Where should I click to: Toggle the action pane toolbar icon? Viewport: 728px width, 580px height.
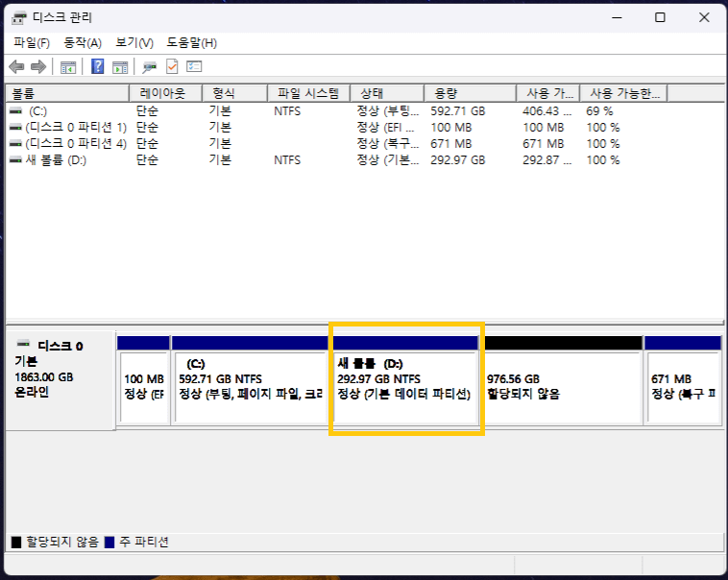click(x=120, y=67)
